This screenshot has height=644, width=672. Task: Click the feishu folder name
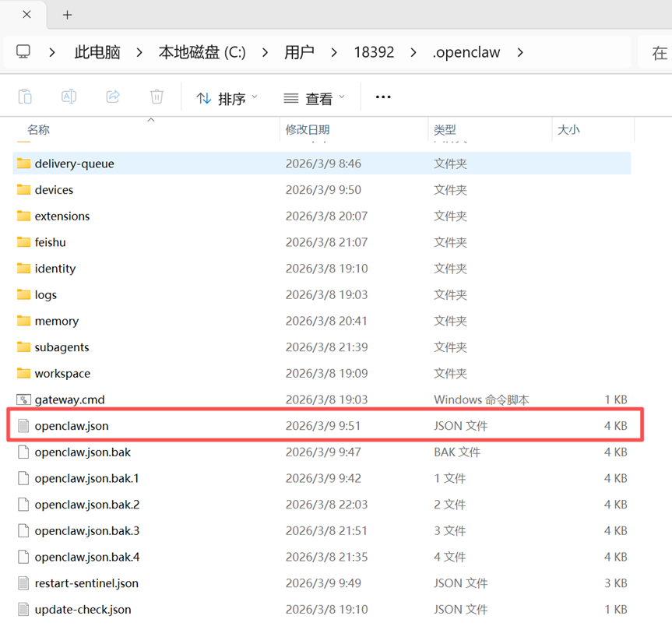(50, 242)
